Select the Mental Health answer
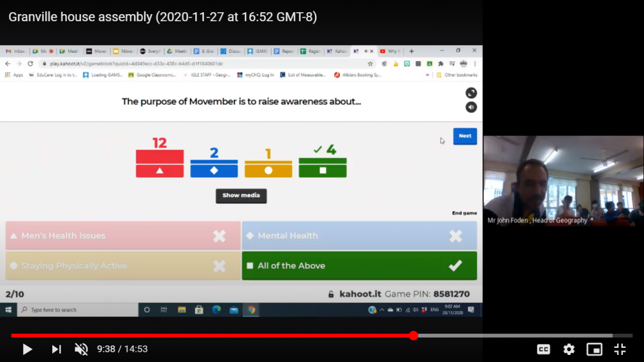 coord(359,236)
